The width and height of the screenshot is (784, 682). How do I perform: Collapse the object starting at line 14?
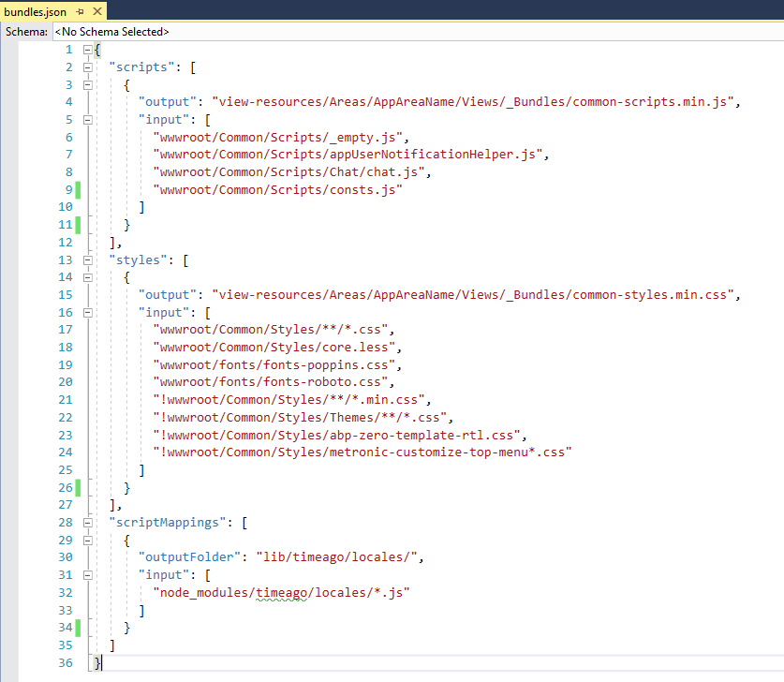(87, 276)
